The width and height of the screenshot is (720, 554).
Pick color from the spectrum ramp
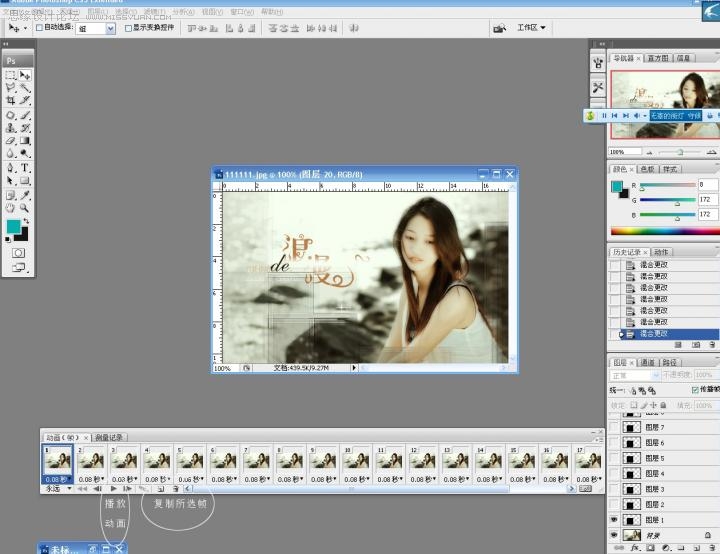tap(665, 232)
